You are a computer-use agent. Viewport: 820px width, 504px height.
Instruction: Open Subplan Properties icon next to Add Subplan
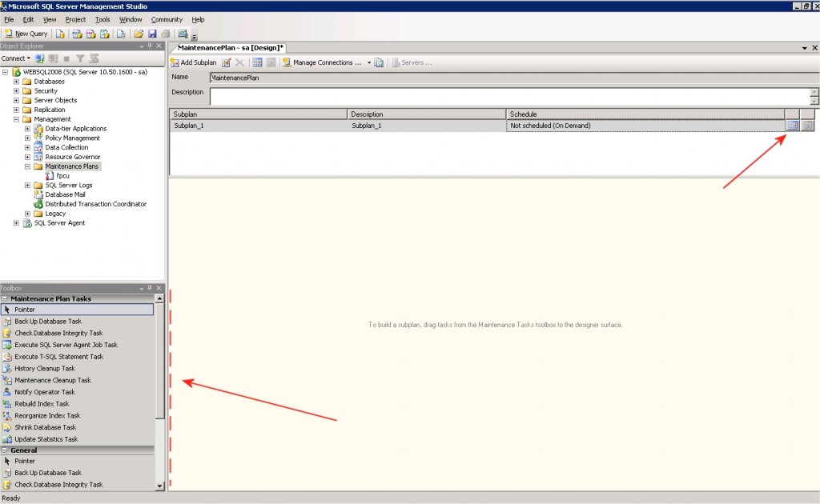click(x=226, y=62)
